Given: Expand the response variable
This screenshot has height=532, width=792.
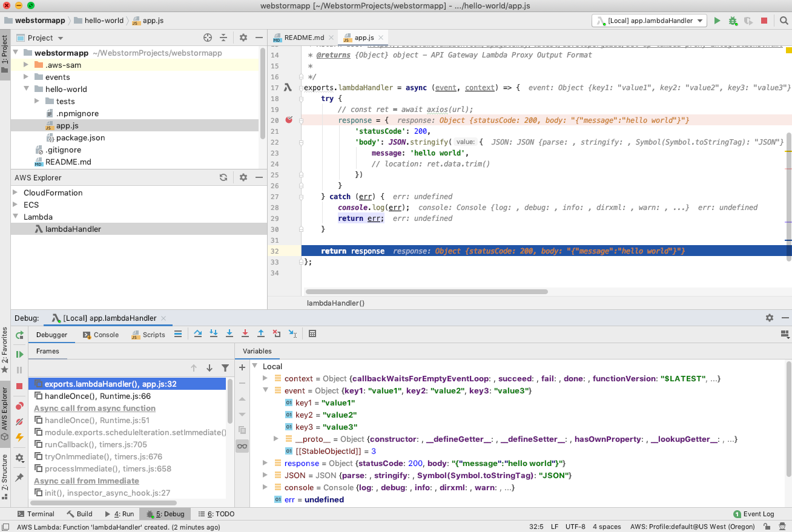Looking at the screenshot, I should click(265, 463).
